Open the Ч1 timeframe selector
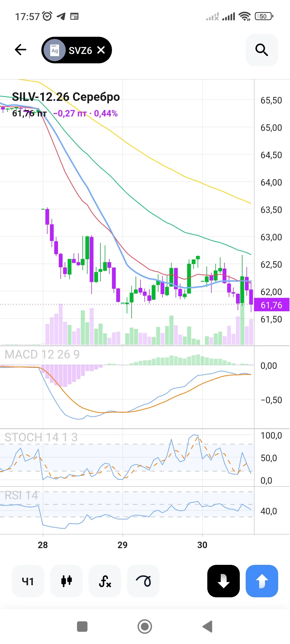 (28, 581)
